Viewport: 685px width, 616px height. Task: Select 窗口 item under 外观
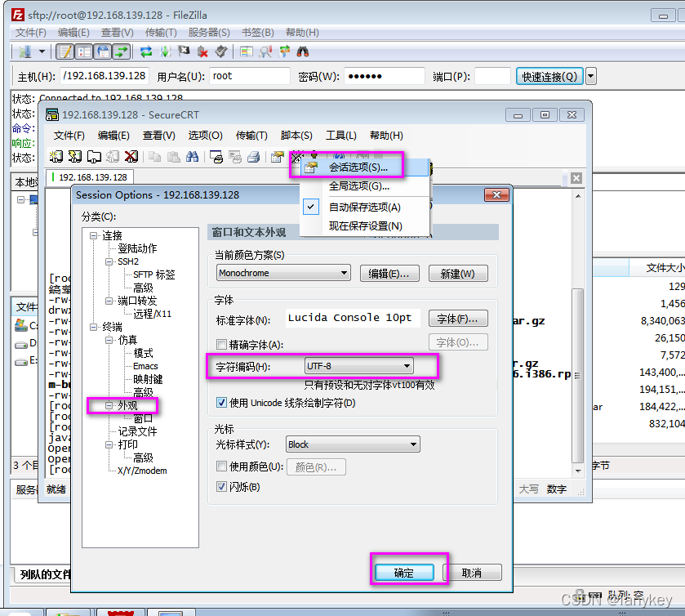143,418
